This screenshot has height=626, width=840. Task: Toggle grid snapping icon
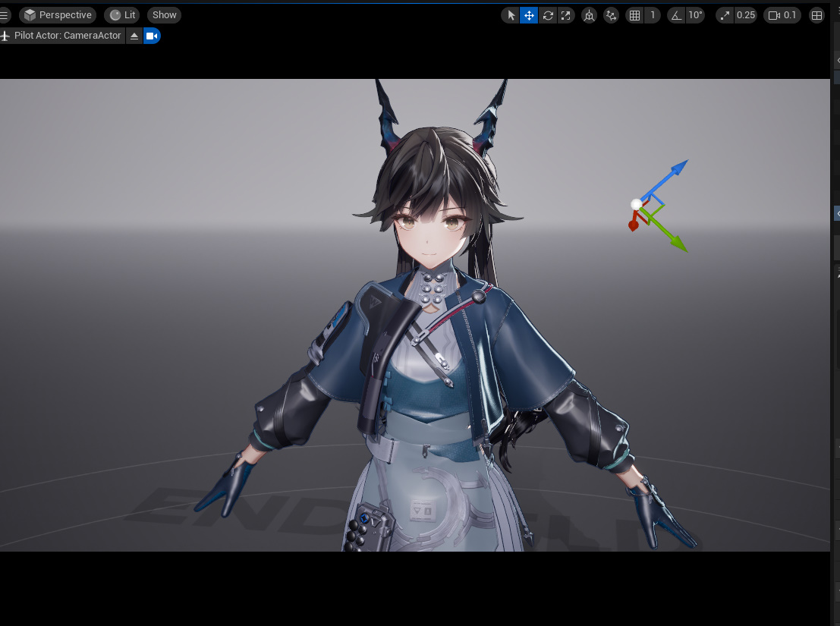pos(635,15)
